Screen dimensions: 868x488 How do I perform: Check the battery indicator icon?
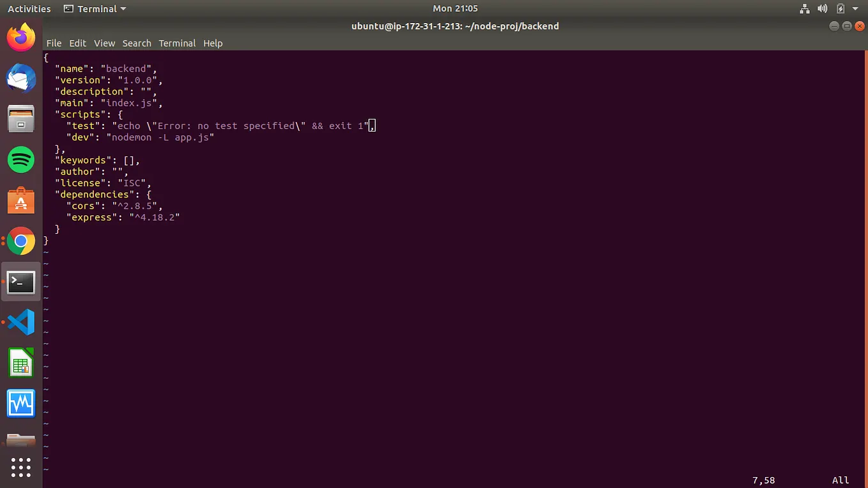pyautogui.click(x=840, y=8)
